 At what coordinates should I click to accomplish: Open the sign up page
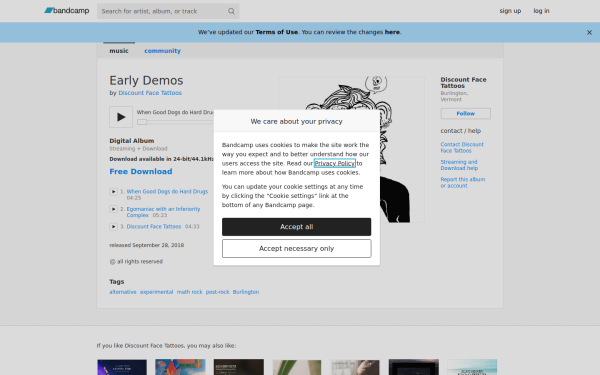pyautogui.click(x=510, y=11)
